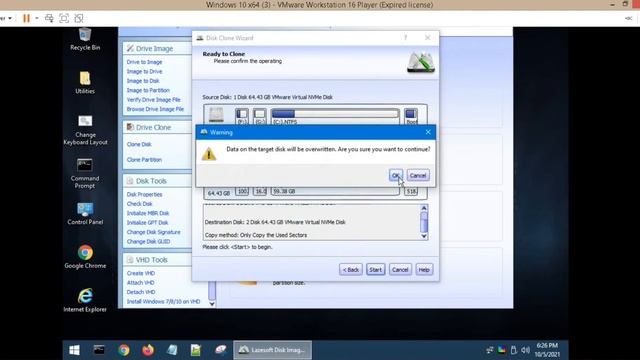The height and width of the screenshot is (360, 640).
Task: Open Image to Drive link
Action: (144, 71)
